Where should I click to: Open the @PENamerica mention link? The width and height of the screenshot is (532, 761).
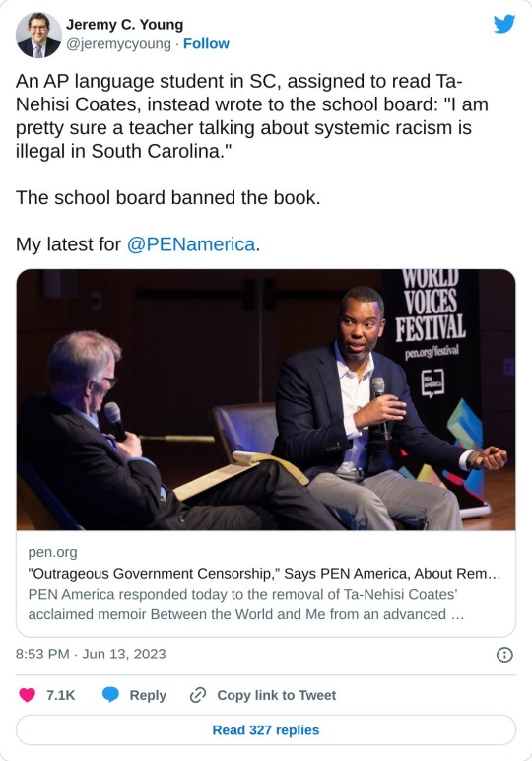[x=191, y=244]
